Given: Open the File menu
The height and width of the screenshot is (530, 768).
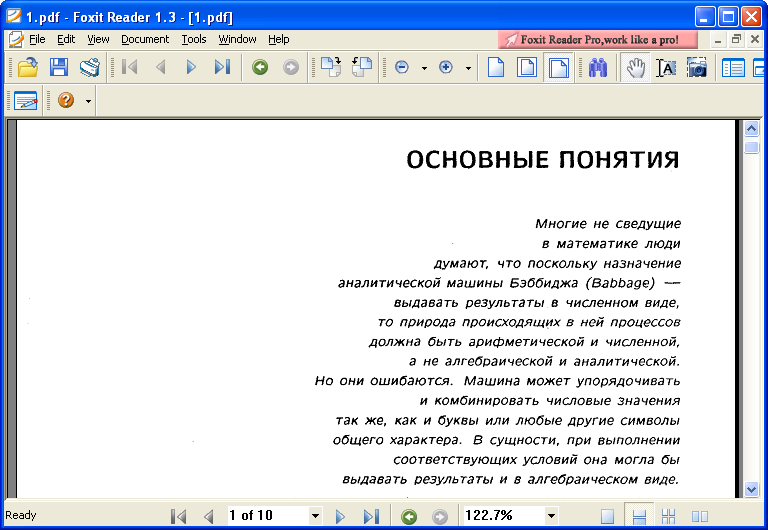Looking at the screenshot, I should click(x=37, y=39).
